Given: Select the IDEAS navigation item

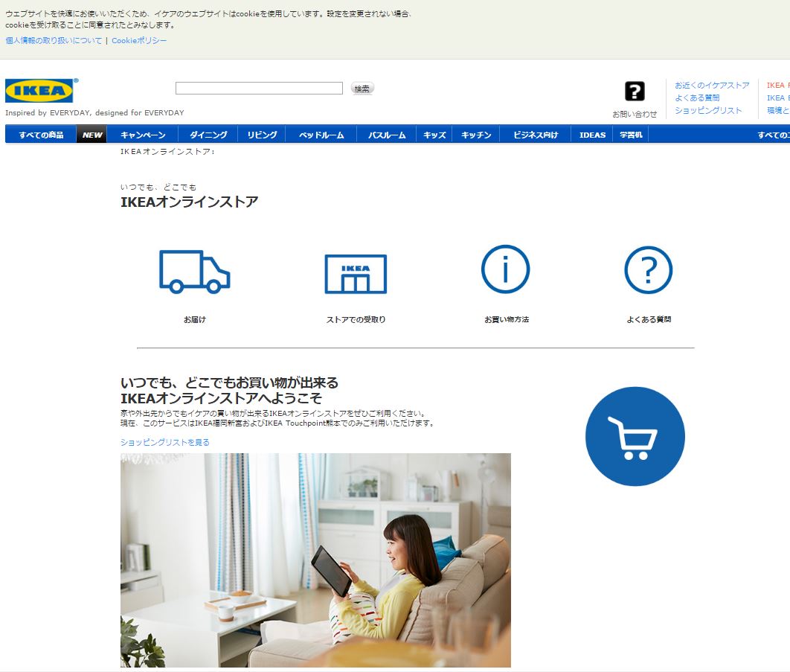Looking at the screenshot, I should pyautogui.click(x=592, y=135).
